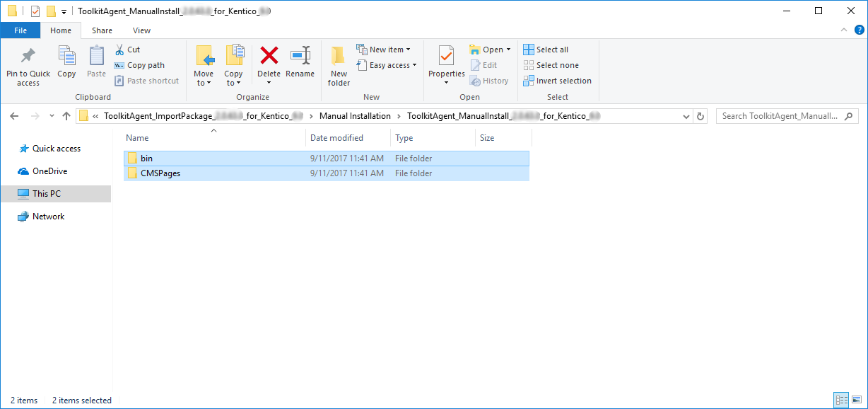This screenshot has height=409, width=868.
Task: Click the Open ribbon button
Action: click(x=486, y=50)
